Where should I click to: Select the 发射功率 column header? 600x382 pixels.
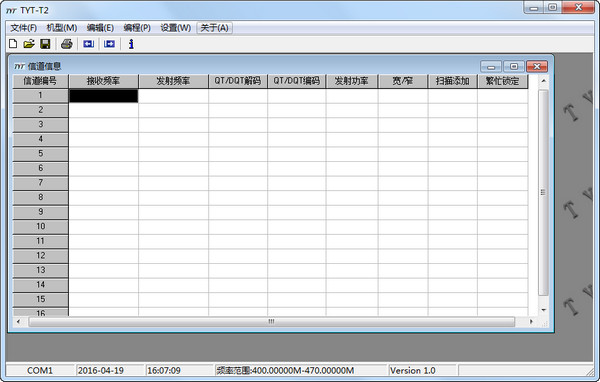pos(352,81)
